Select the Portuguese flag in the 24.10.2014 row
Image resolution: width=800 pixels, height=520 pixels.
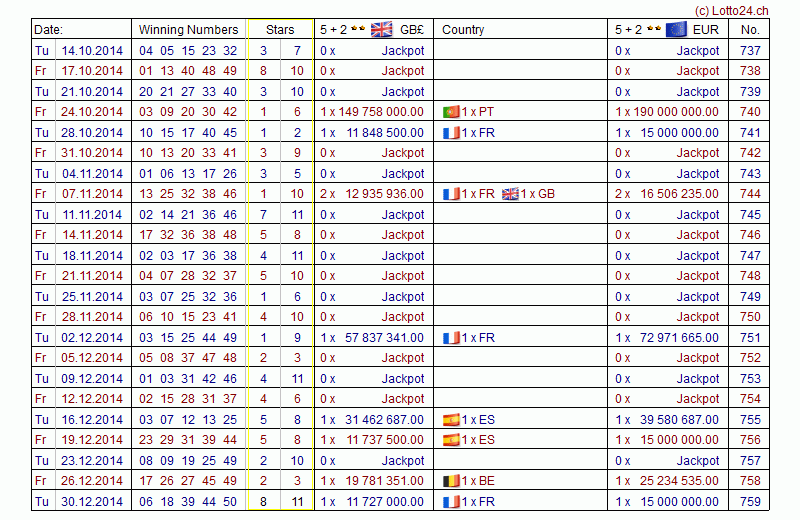pyautogui.click(x=451, y=112)
